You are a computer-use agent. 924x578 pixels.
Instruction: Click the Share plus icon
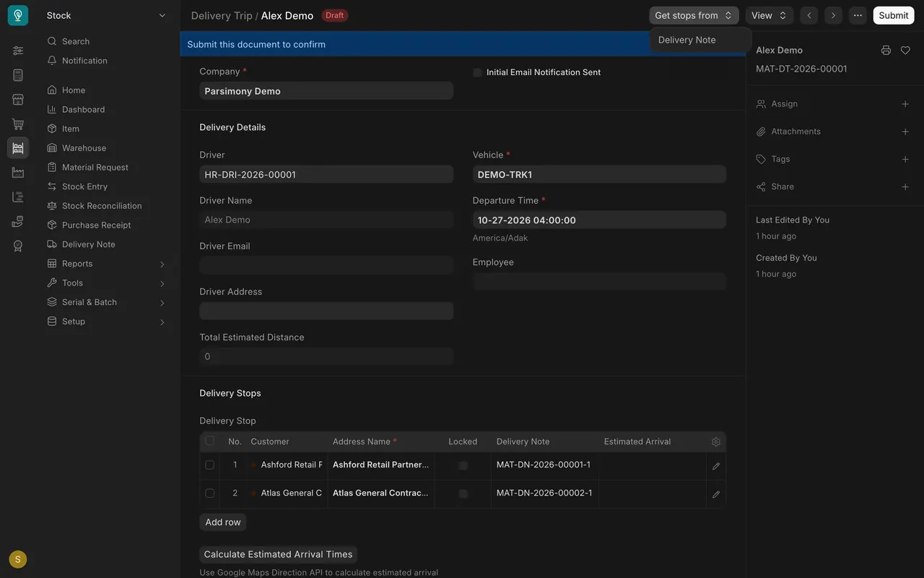(905, 186)
